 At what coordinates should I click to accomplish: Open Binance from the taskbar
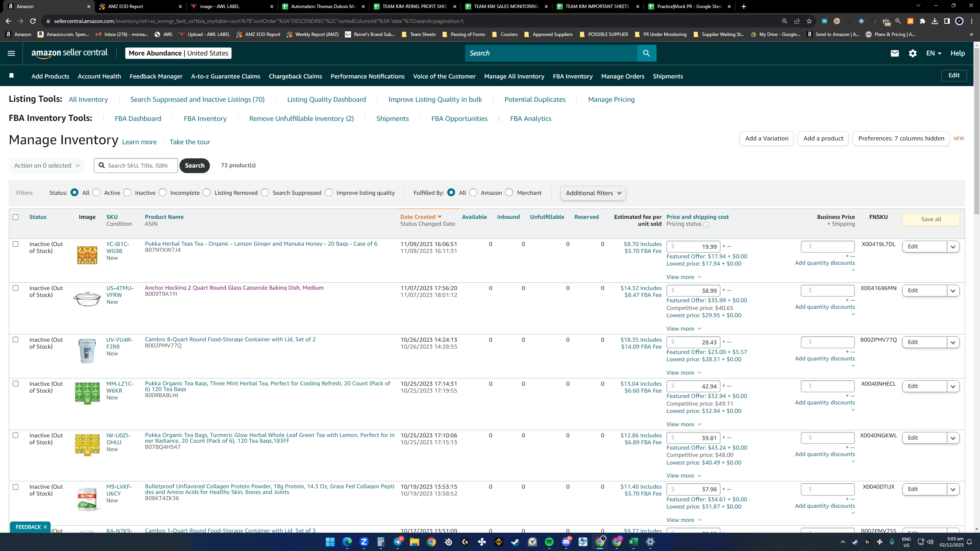tap(498, 542)
